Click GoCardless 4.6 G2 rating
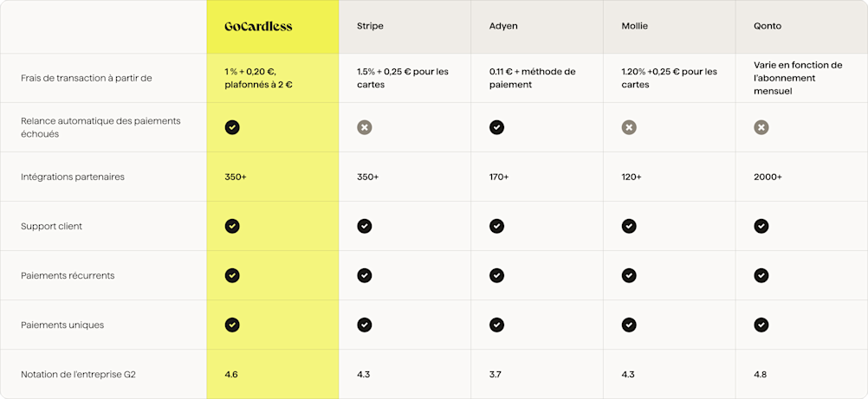This screenshot has height=399, width=868. coord(231,374)
